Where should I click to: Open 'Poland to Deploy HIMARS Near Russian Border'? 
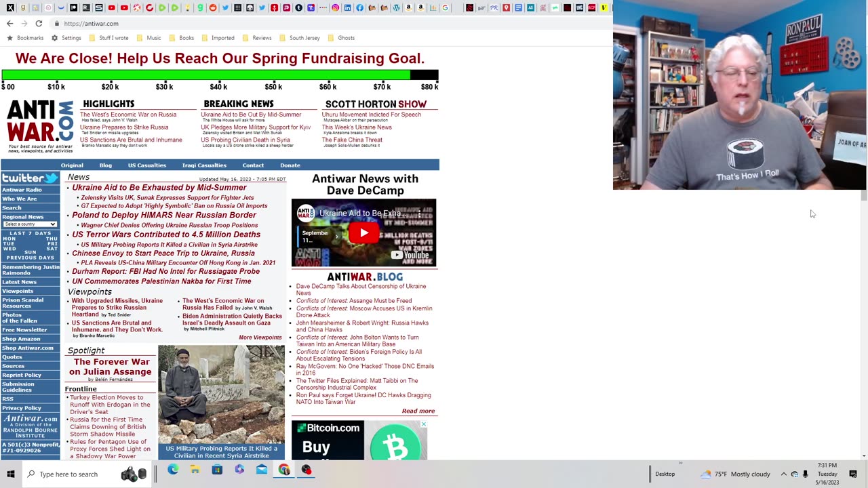click(x=164, y=215)
